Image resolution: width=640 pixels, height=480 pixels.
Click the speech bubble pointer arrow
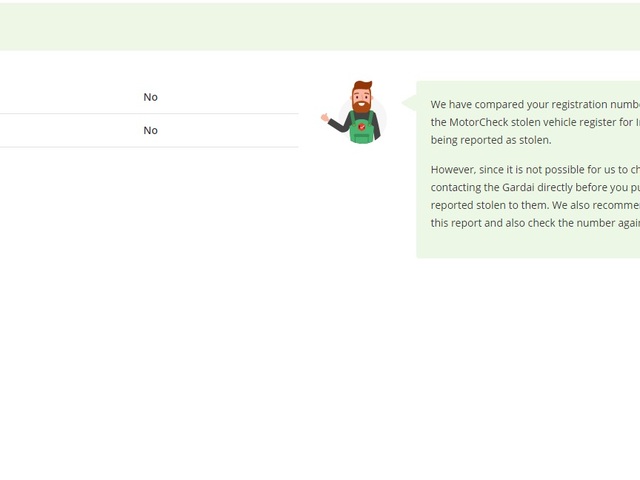point(409,102)
